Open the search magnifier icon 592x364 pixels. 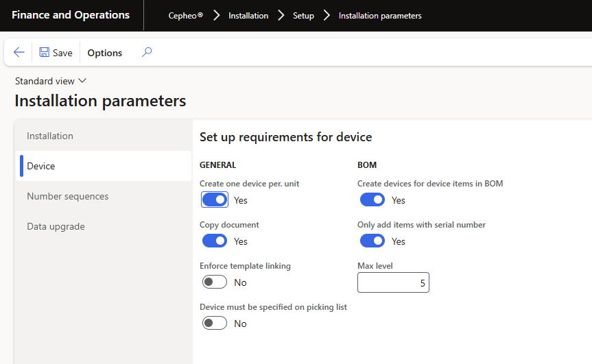click(x=147, y=52)
